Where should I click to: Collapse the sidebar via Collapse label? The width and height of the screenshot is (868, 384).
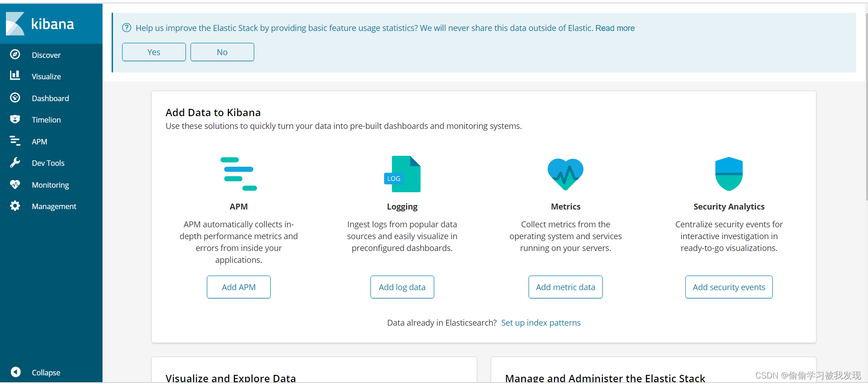point(46,373)
